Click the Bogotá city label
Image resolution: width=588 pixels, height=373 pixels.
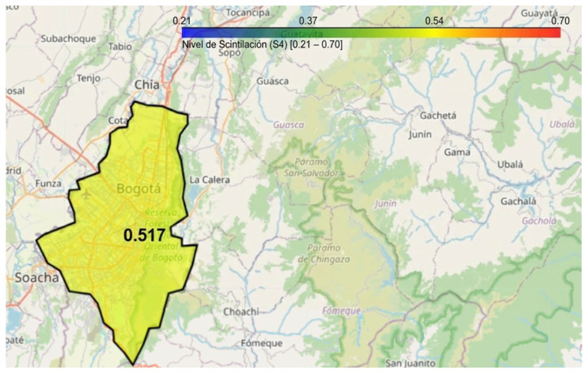(x=138, y=188)
